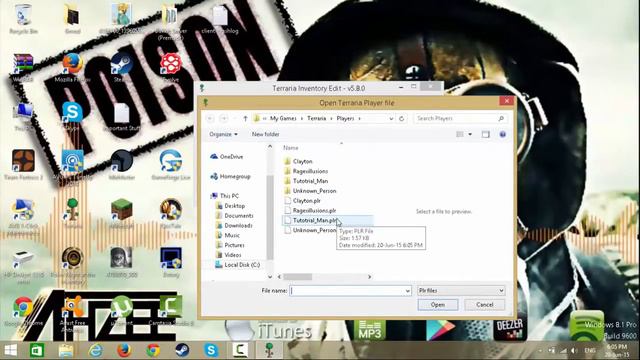This screenshot has height=360, width=640.
Task: Open Camtasia from the taskbar
Action: click(x=240, y=350)
